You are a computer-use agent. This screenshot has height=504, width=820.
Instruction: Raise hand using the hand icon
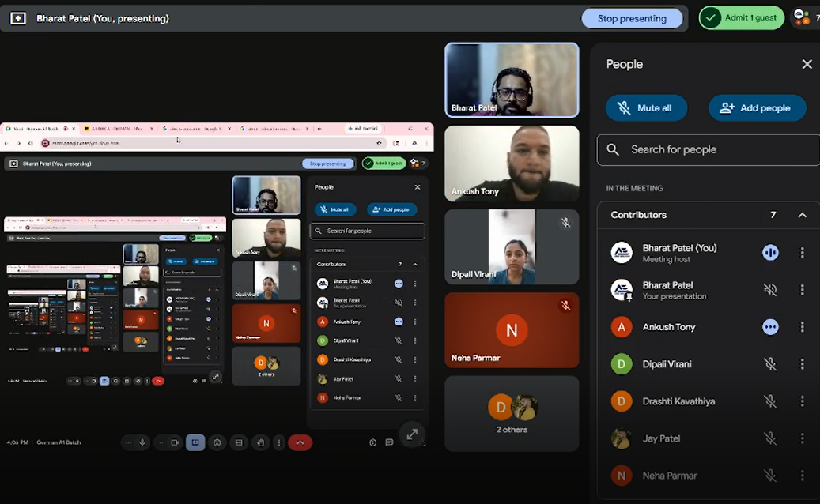coord(260,442)
